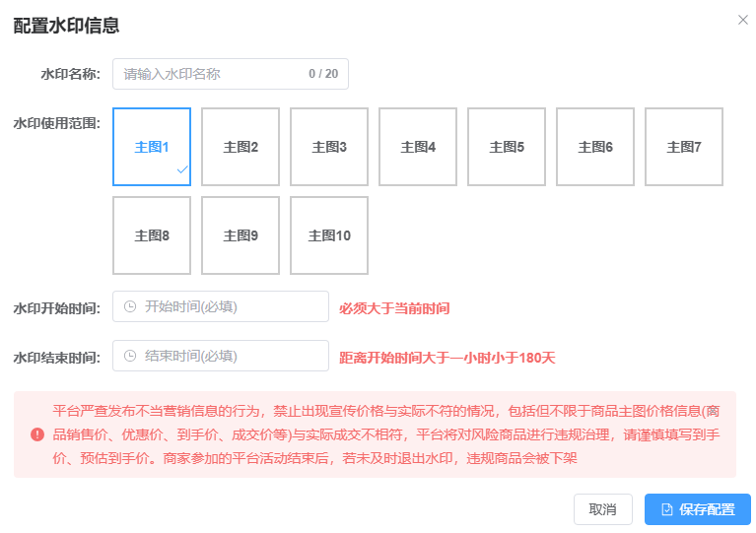Screen dimensions: 756x533
Task: Toggle the 主图4 tile
Action: point(418,147)
